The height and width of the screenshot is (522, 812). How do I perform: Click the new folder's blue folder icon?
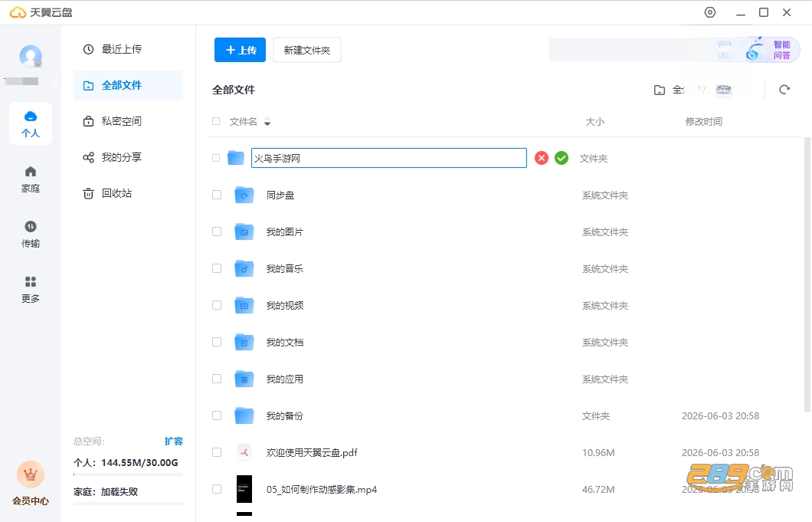(x=236, y=158)
